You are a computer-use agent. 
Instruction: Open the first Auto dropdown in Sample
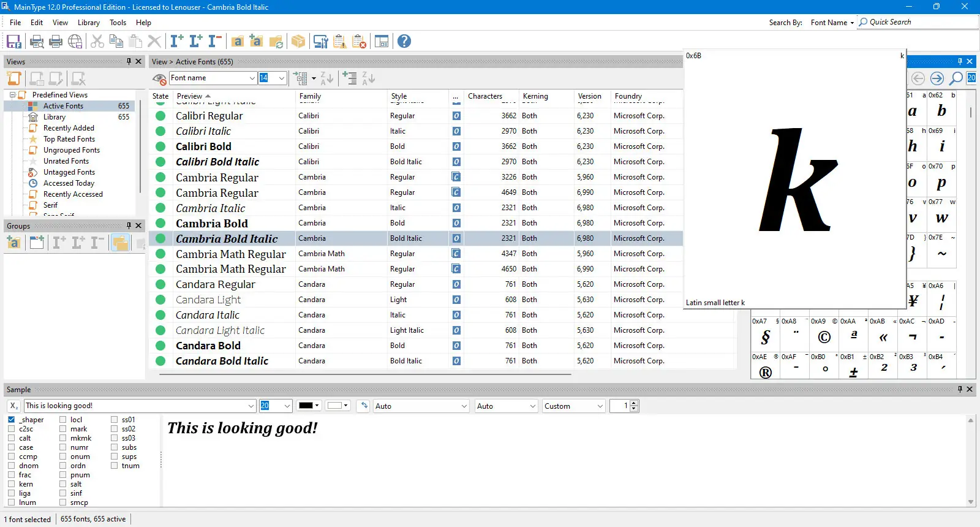(x=421, y=406)
